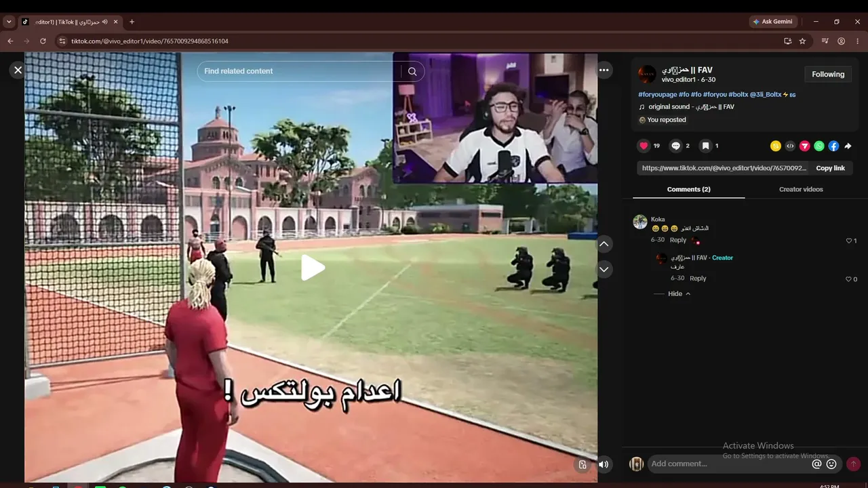Select the Comments (2) tab
The width and height of the screenshot is (868, 488).
[688, 189]
